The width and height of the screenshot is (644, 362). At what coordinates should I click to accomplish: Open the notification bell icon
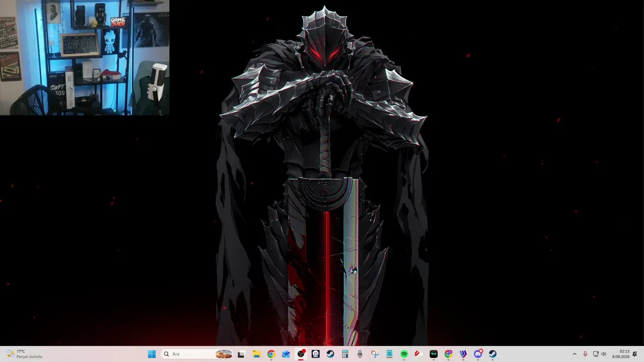[x=635, y=354]
